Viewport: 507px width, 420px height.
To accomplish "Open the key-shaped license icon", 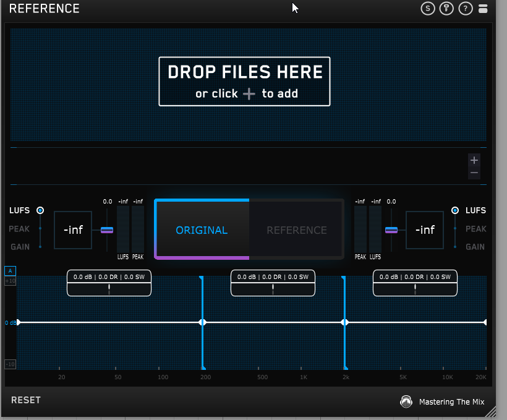I will point(446,9).
